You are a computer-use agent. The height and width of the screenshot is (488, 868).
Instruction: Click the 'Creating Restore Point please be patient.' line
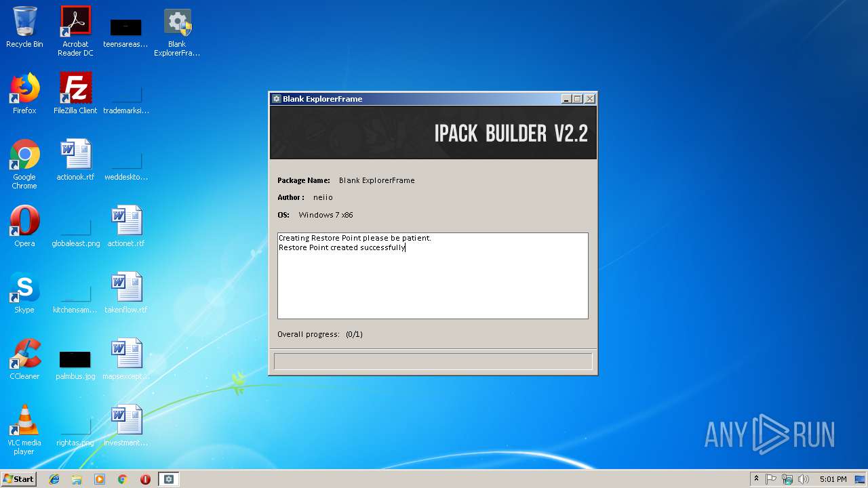point(355,238)
